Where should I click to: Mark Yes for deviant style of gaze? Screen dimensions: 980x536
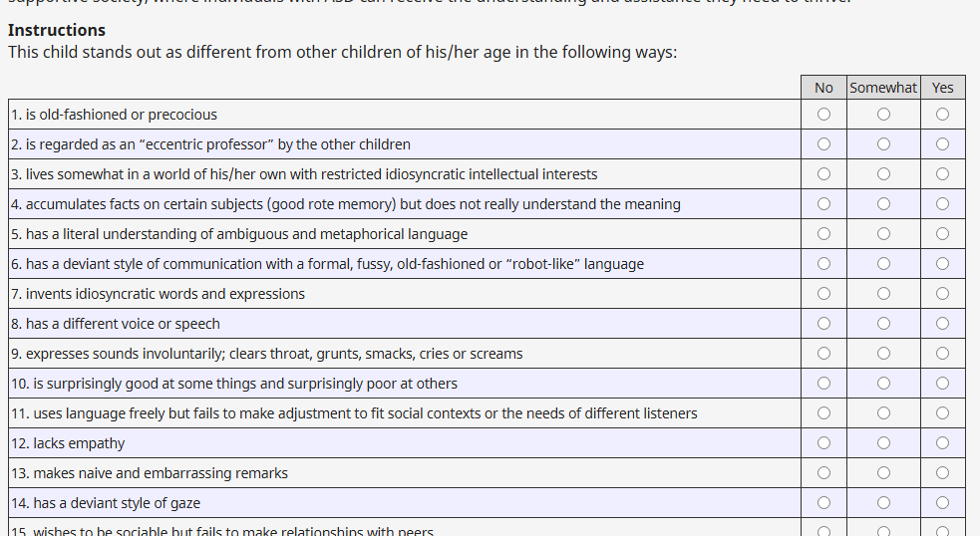(943, 503)
